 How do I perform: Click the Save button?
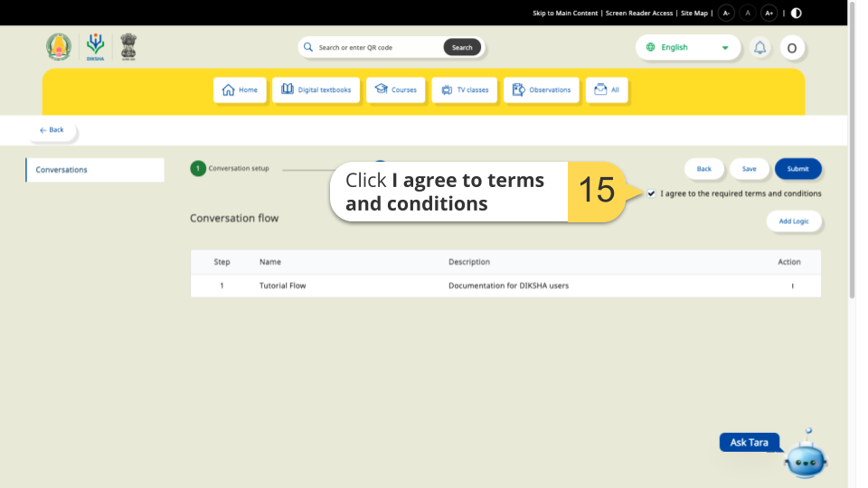click(749, 169)
